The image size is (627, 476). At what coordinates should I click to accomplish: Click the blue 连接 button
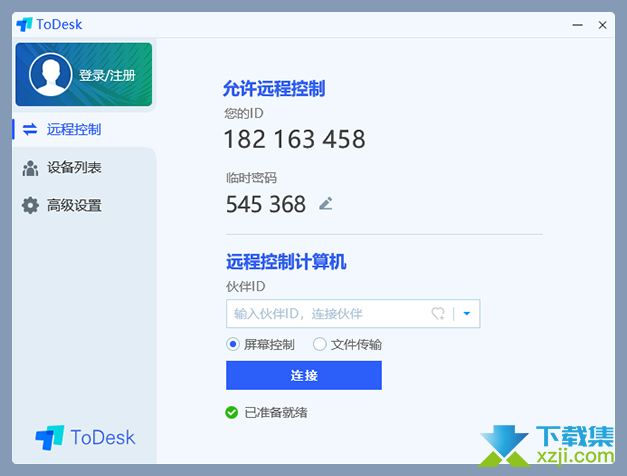tap(304, 375)
